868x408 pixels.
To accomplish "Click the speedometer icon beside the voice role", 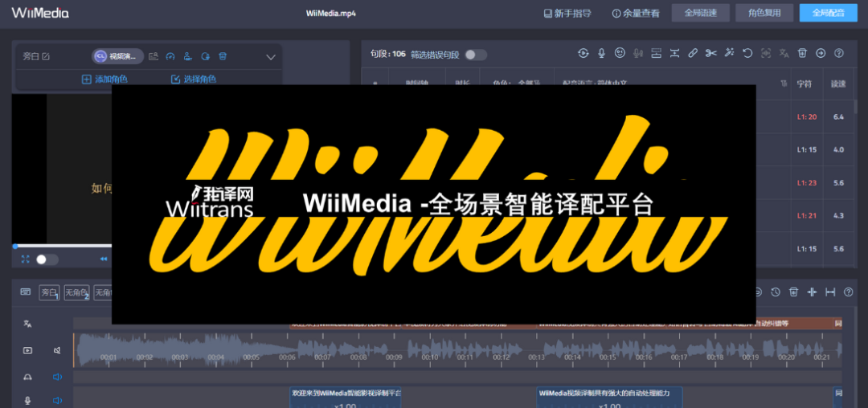I will coord(170,56).
